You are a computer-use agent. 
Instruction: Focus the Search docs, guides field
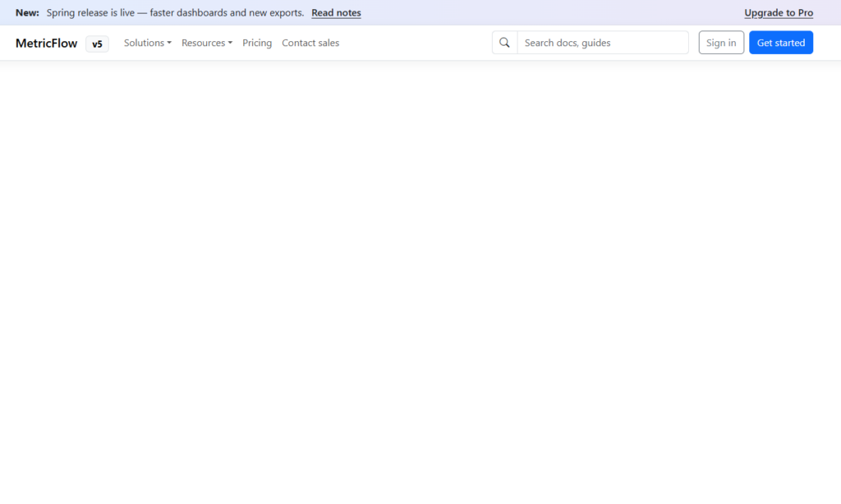[x=602, y=43]
